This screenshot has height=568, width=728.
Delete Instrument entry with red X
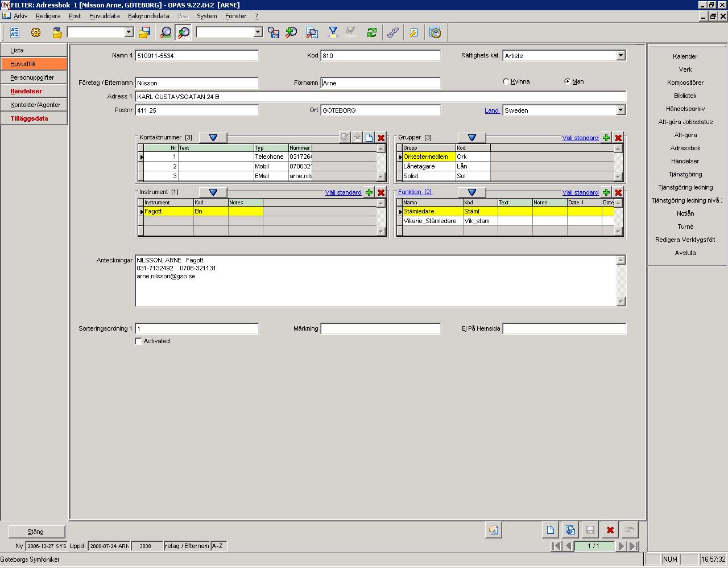381,192
